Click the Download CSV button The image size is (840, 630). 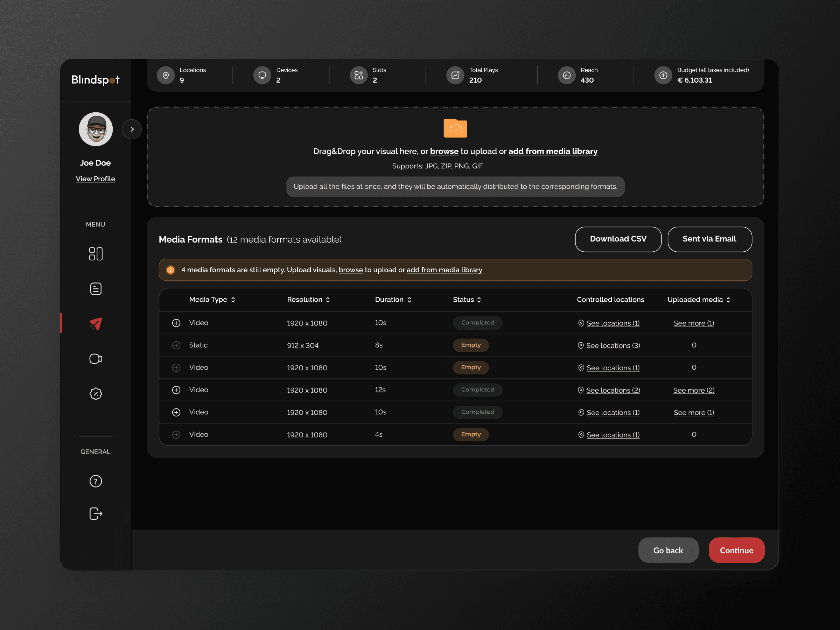[618, 239]
